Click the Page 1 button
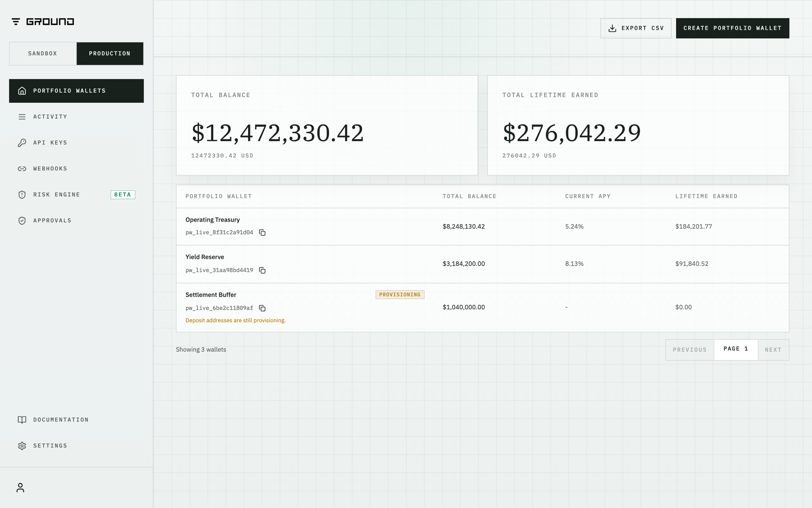The height and width of the screenshot is (508, 812). (736, 349)
